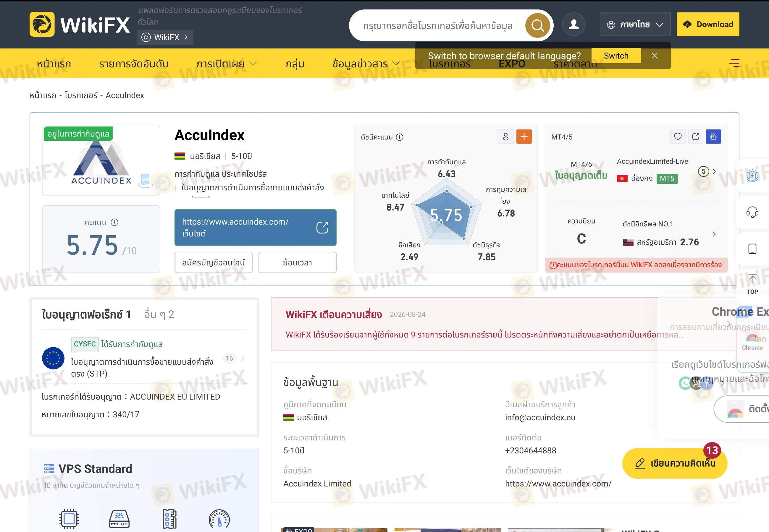The width and height of the screenshot is (769, 532).
Task: Click the Switch language button
Action: (x=616, y=56)
